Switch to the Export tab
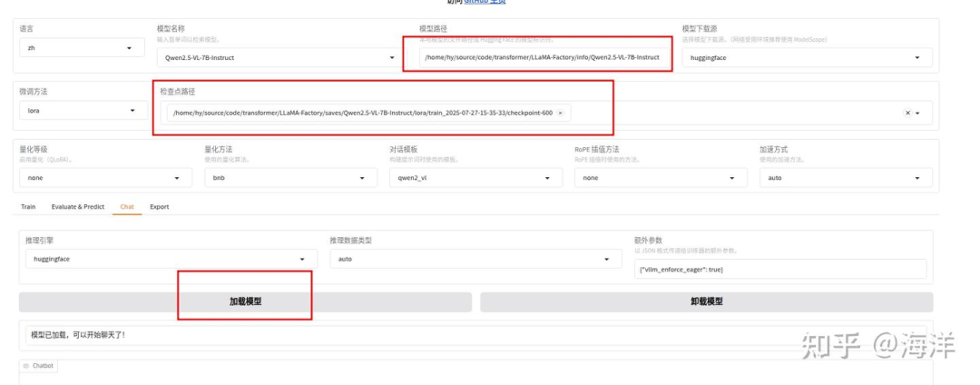980x385 pixels. click(x=160, y=207)
